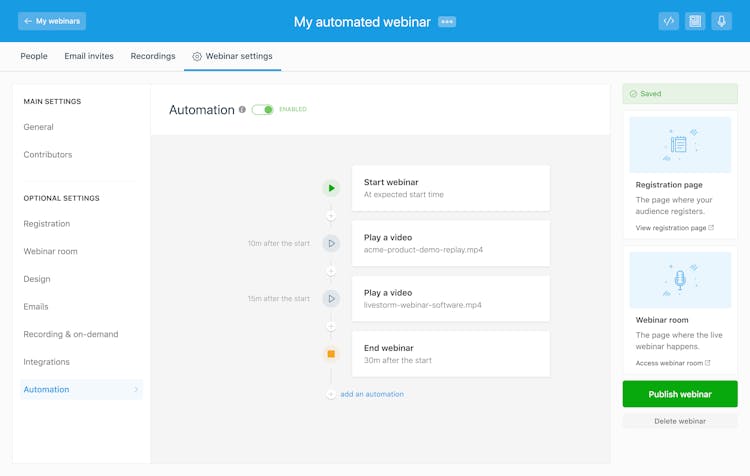Click the orange End webinar stop icon
The image size is (750, 476).
coord(331,354)
